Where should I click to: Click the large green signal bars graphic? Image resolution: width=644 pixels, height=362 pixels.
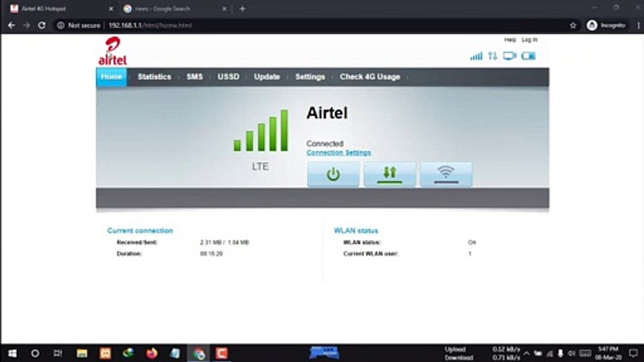point(261,130)
